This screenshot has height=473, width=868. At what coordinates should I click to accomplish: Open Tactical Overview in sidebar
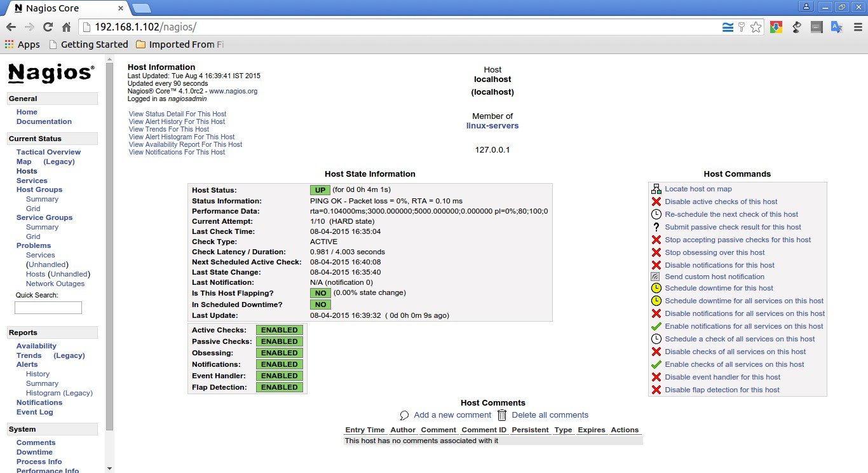(x=48, y=152)
